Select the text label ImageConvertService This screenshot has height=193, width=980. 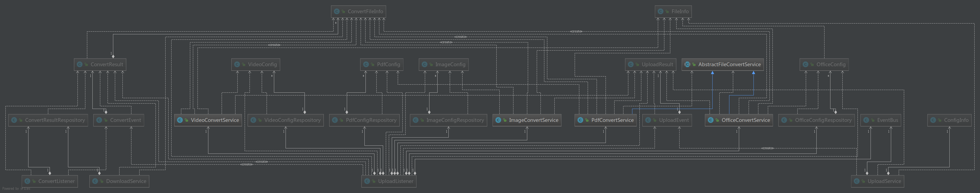pos(534,120)
